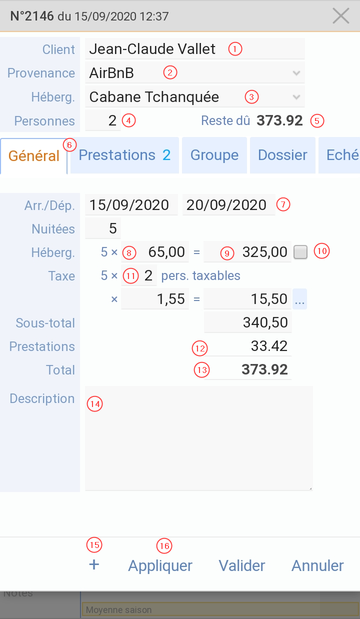Select the arrival date 15/09/2020 field
Screen dimensions: 360x619
click(131, 205)
